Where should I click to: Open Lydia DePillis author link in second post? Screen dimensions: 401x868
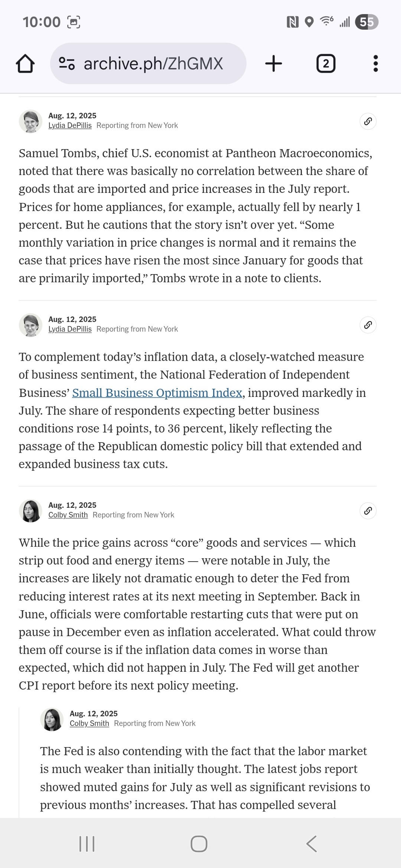pyautogui.click(x=70, y=329)
